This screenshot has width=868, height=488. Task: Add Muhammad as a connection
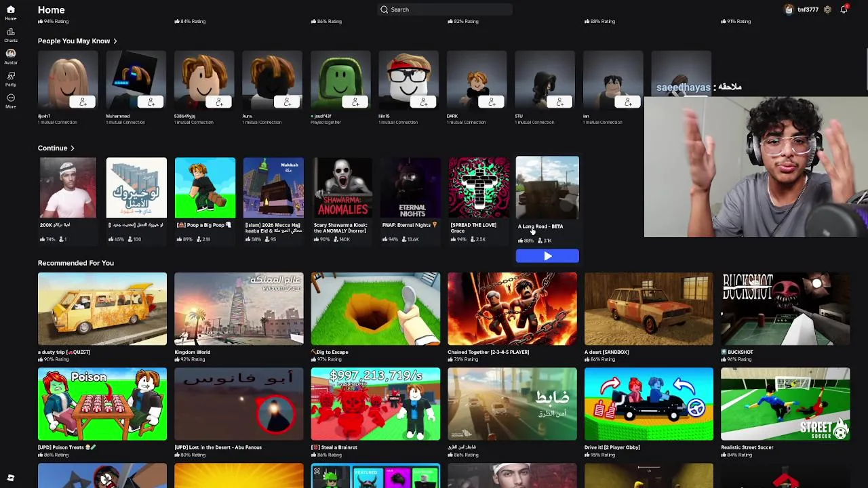(151, 102)
